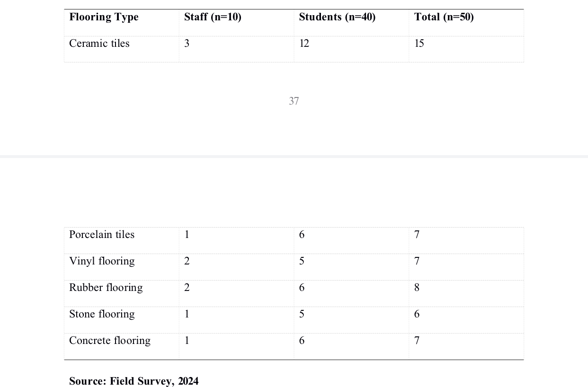Click the Stone flooring row label
Viewport: 588px width, 387px height.
[x=102, y=314]
